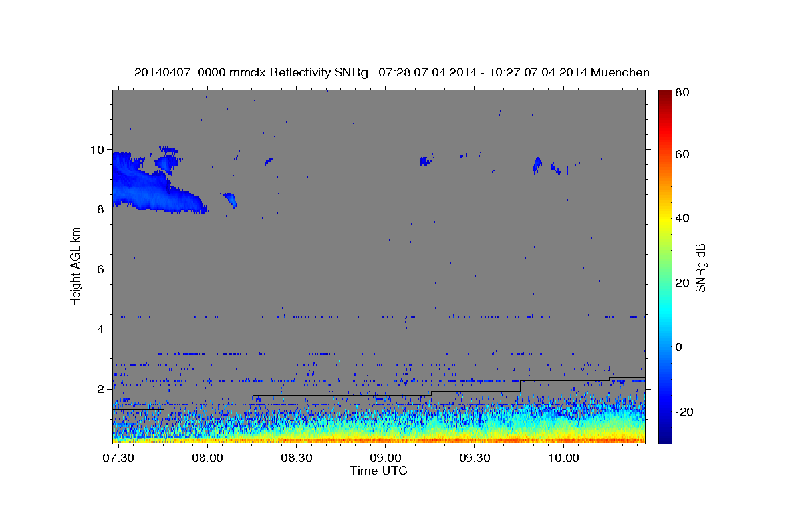798x532 pixels.
Task: Click the 09:30 time tick label
Action: click(475, 458)
